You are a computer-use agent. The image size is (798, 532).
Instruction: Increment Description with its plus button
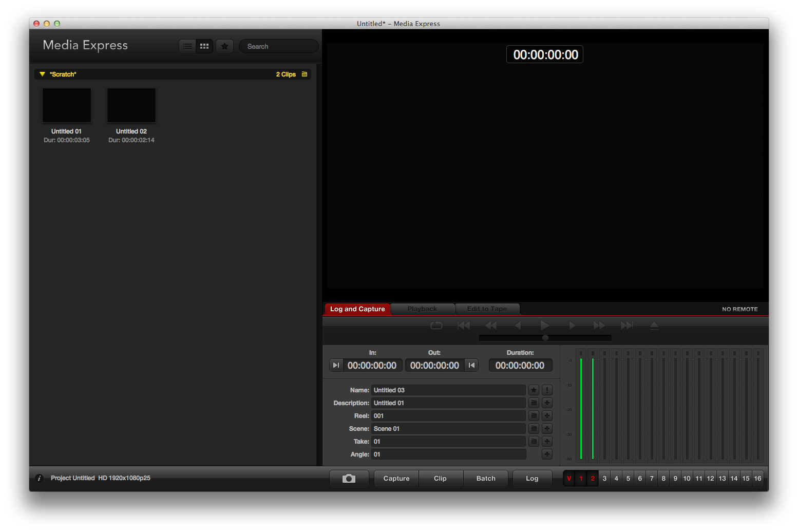tap(547, 403)
